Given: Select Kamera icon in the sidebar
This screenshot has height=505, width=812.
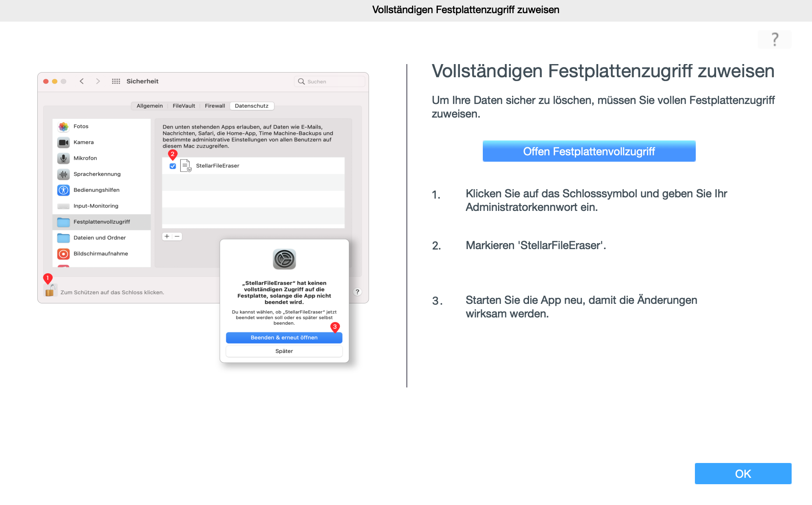Looking at the screenshot, I should 63,142.
